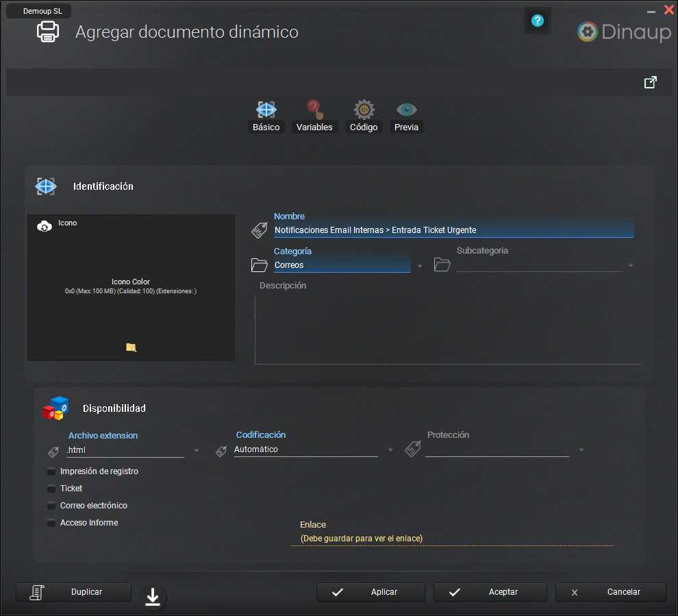
Task: Browse for icon file with folder icon
Action: [x=131, y=347]
